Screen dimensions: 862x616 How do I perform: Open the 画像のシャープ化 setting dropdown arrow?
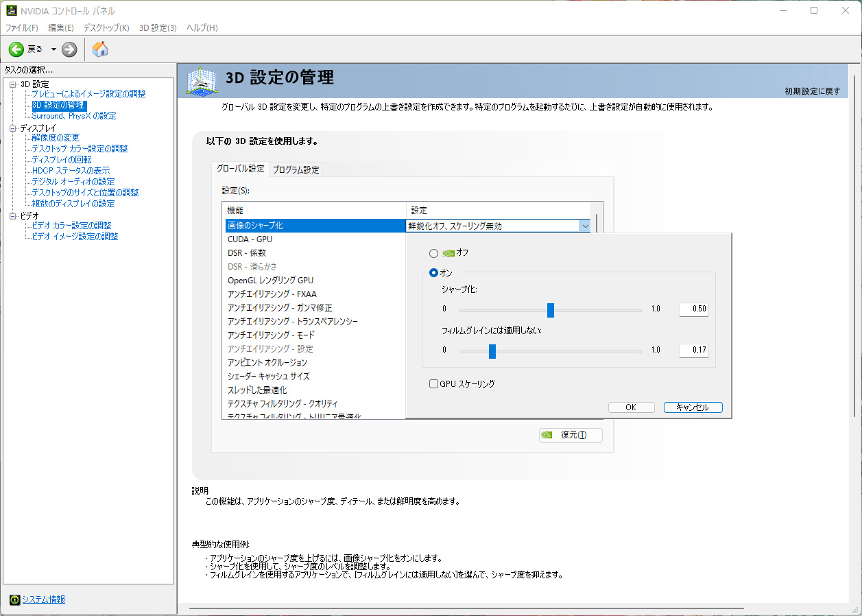pyautogui.click(x=584, y=226)
